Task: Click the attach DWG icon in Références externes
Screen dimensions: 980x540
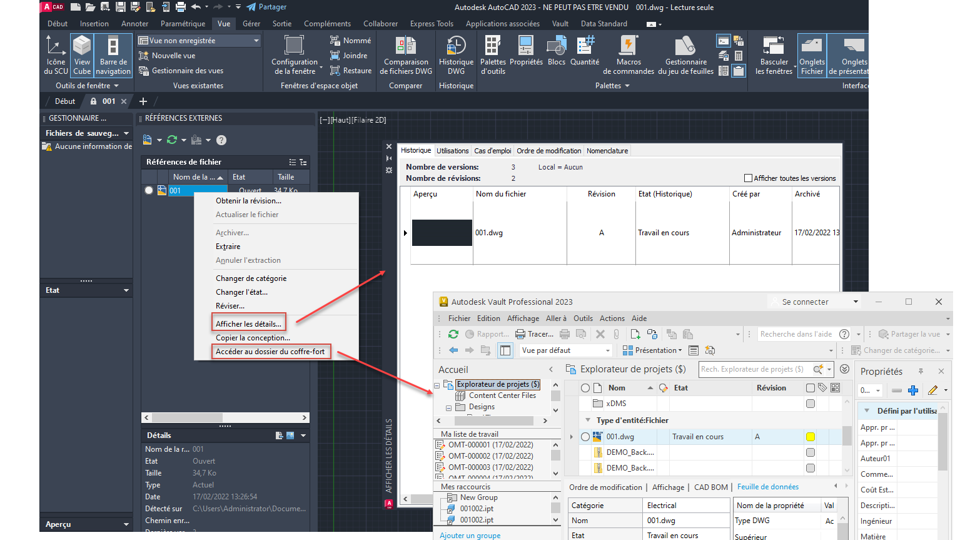Action: [x=148, y=140]
